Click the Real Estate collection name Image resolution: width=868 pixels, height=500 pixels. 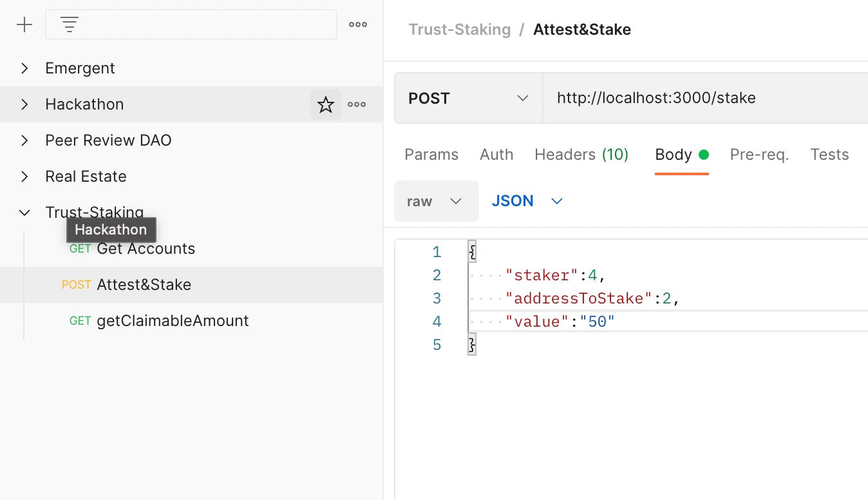(86, 177)
